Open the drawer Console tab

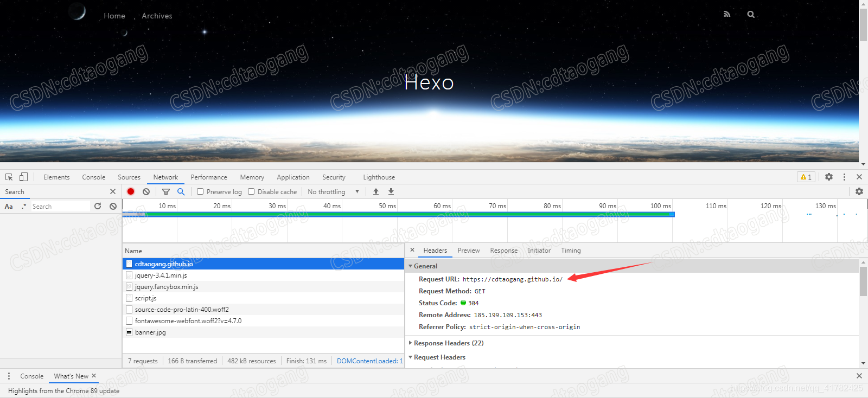(32, 376)
